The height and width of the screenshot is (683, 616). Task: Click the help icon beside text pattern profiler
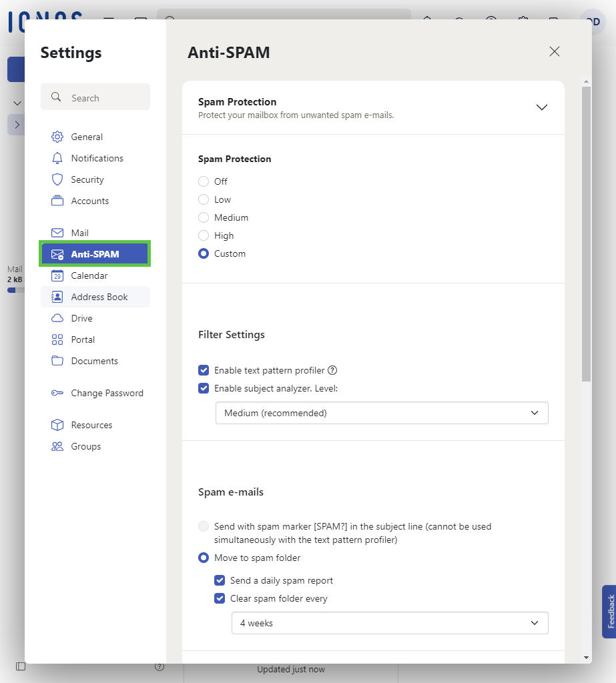click(x=332, y=370)
